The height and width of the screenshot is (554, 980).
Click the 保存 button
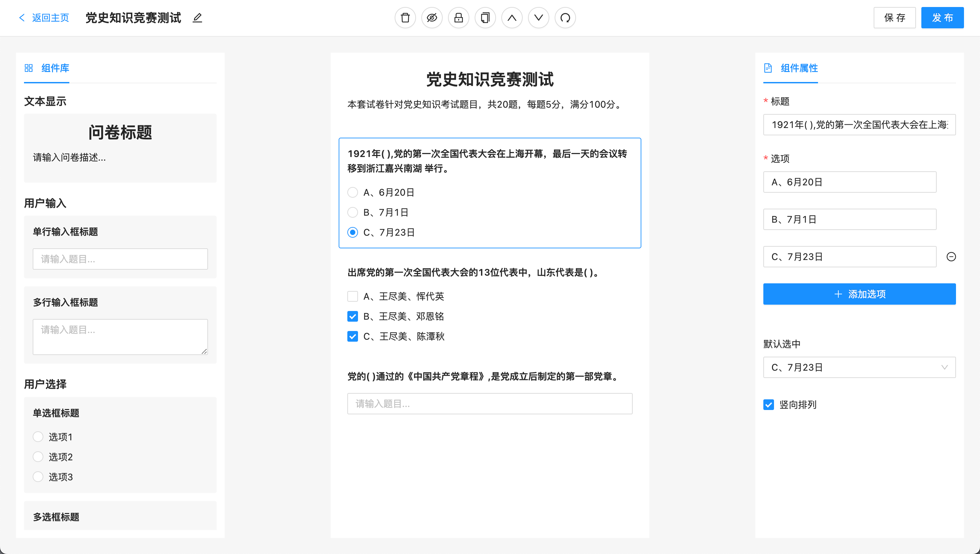pyautogui.click(x=894, y=18)
